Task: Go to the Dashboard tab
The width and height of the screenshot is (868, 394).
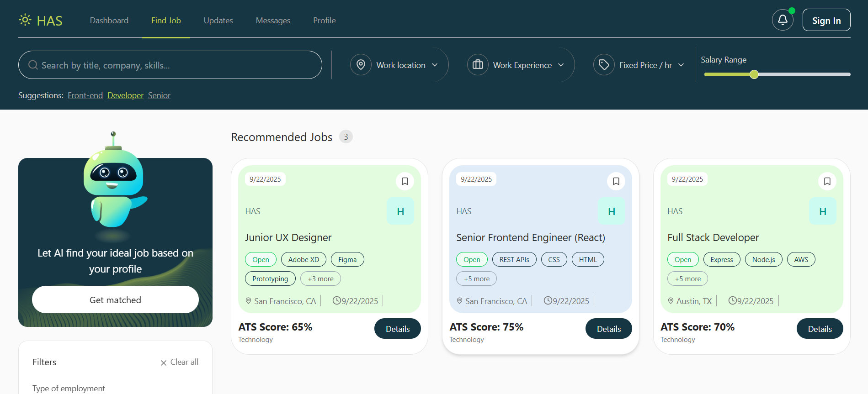Action: tap(109, 21)
